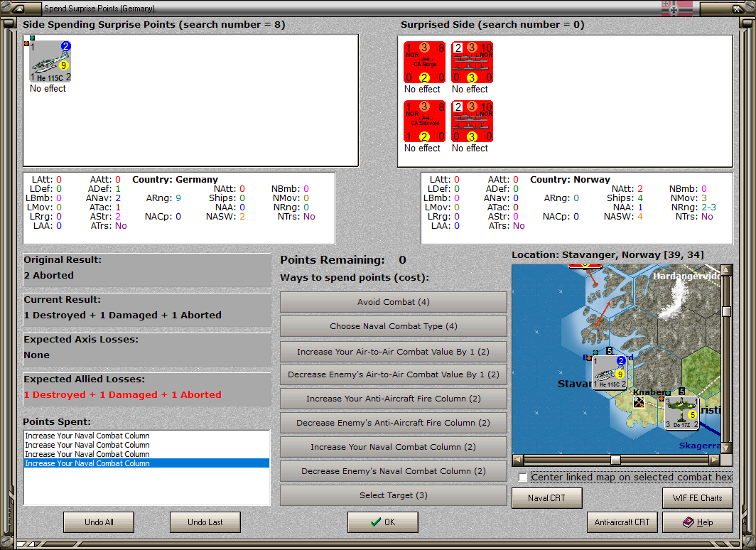Viewport: 756px width, 550px height.
Task: Click Avoid Combat (4) option
Action: (394, 302)
